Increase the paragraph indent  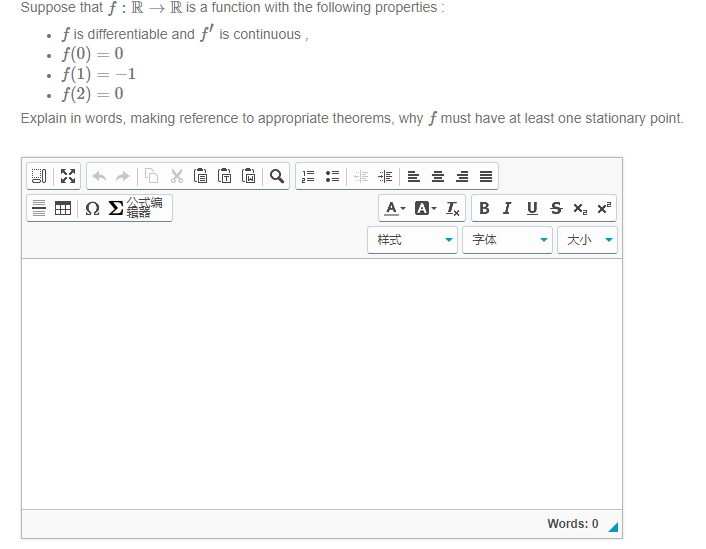(385, 176)
